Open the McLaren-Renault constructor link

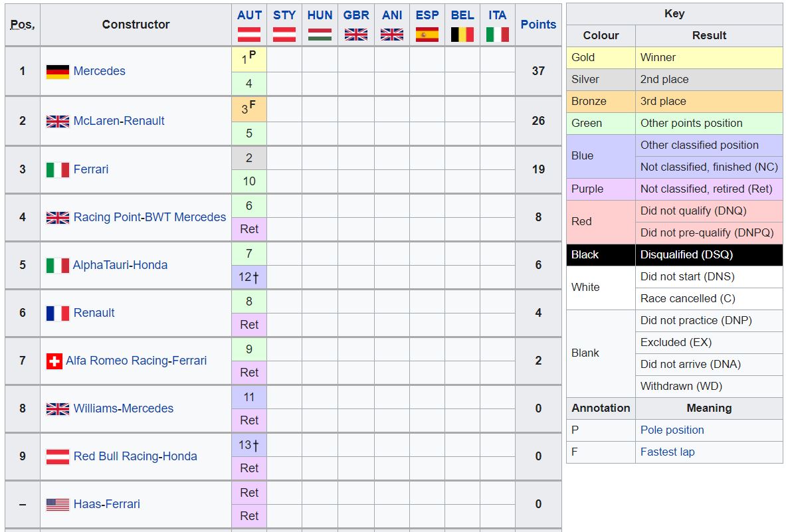tap(119, 121)
